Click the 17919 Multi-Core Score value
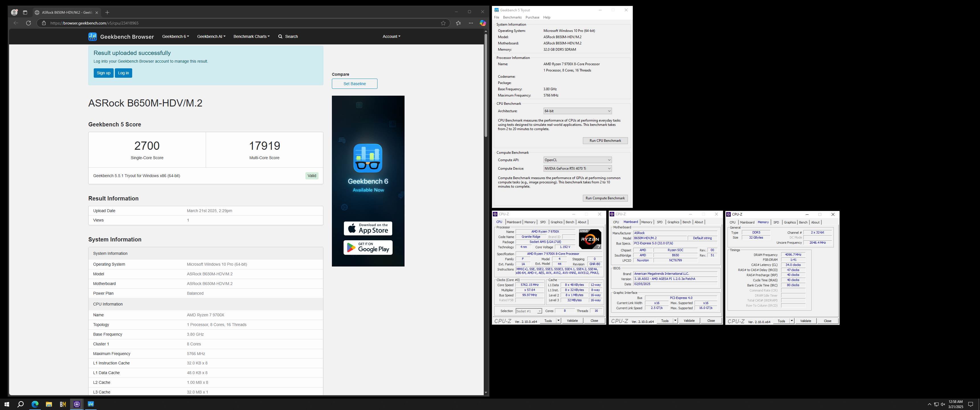 (x=264, y=146)
